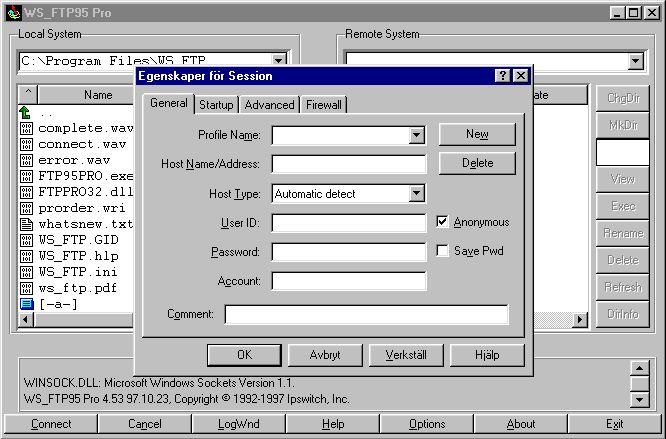The image size is (666, 439).
Task: Click the Verkställ button
Action: (406, 355)
